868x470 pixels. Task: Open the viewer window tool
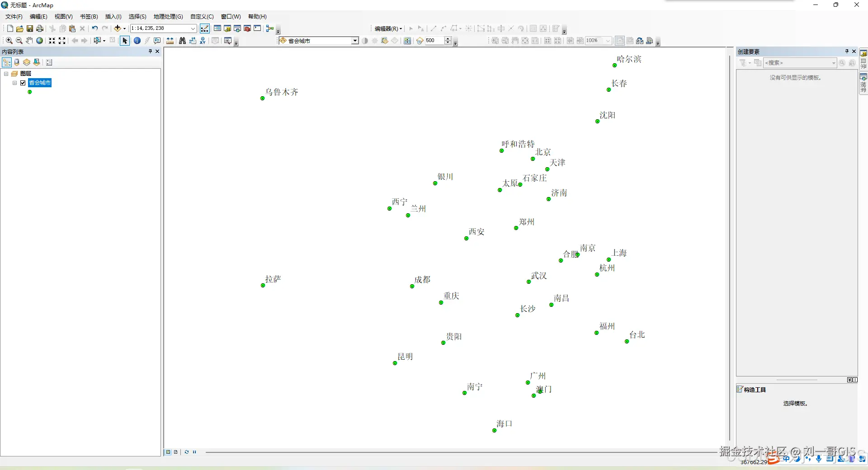(228, 41)
